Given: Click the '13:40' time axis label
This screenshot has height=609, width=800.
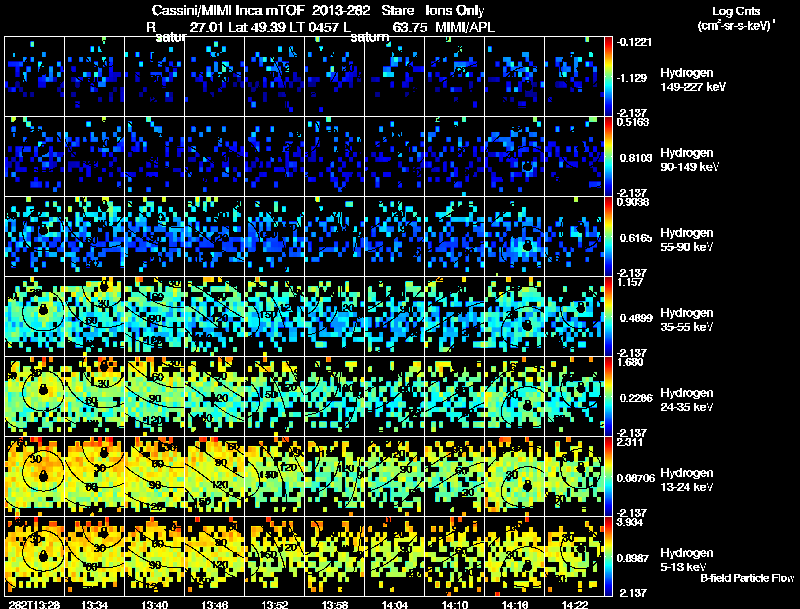Looking at the screenshot, I should point(155,604).
